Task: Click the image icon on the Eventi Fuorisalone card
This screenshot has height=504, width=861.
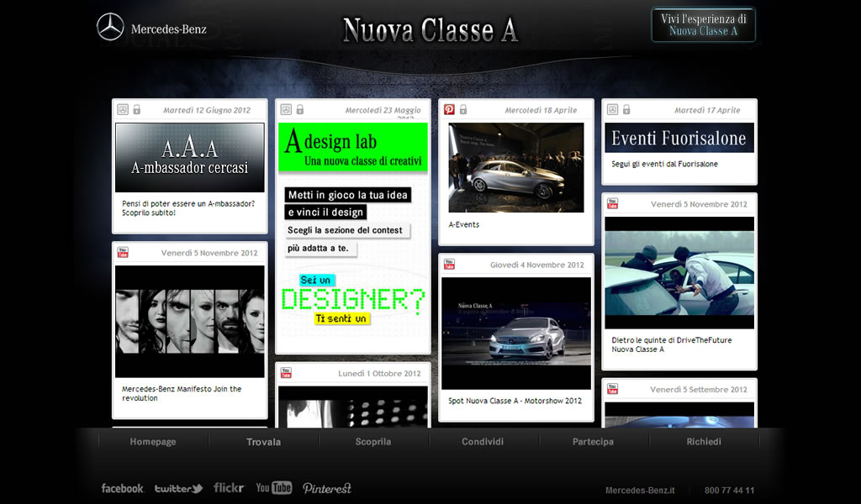Action: pyautogui.click(x=612, y=110)
